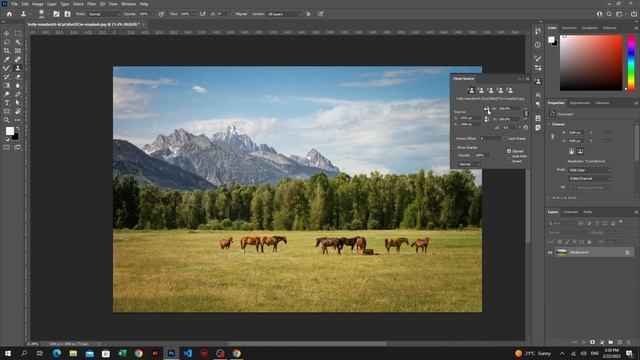Open the Sample All Layers dropdown
Screen dimensions: 640x360
pos(284,14)
